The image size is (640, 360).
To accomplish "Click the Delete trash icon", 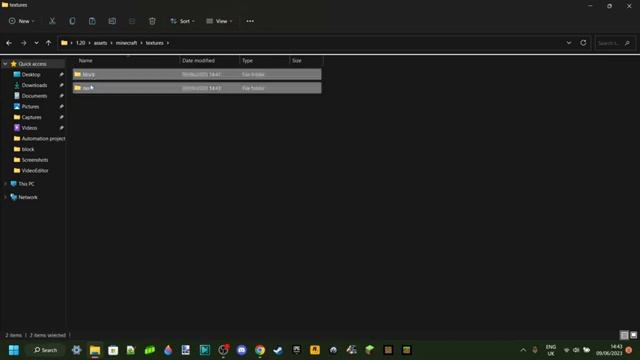I will (152, 21).
